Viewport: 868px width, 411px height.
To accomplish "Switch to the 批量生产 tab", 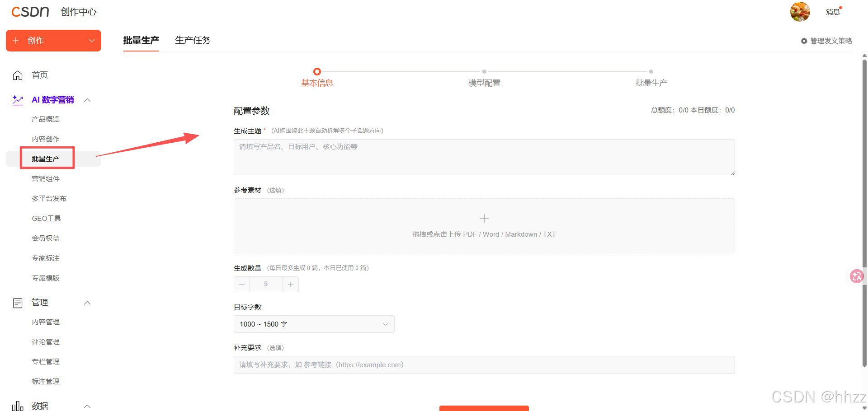I will (x=141, y=41).
